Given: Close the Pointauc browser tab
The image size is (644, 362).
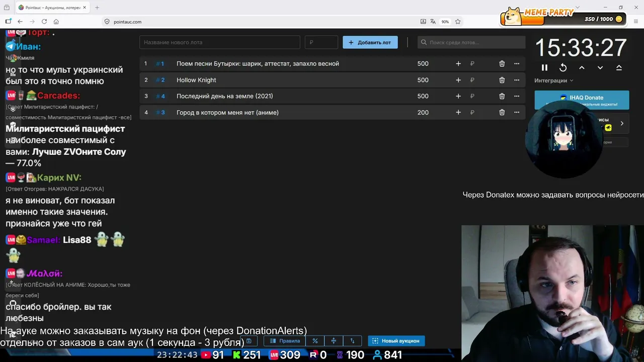Looking at the screenshot, I should 84,8.
